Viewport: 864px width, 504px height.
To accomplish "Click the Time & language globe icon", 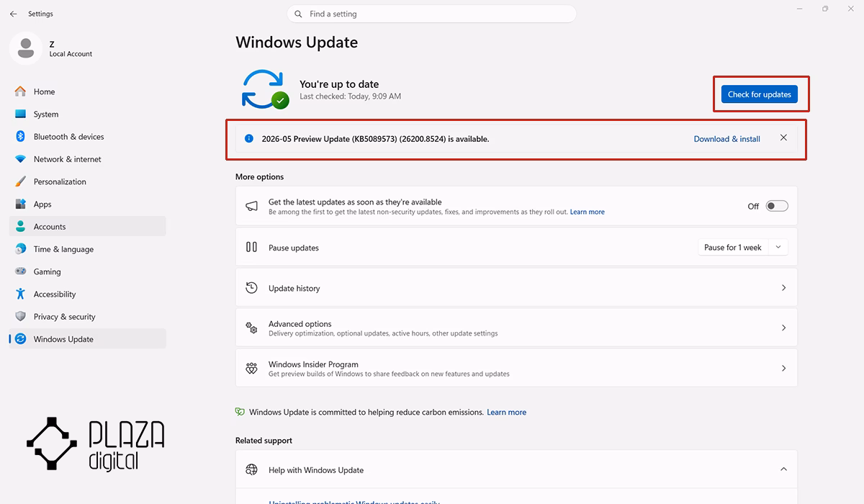I will [20, 249].
